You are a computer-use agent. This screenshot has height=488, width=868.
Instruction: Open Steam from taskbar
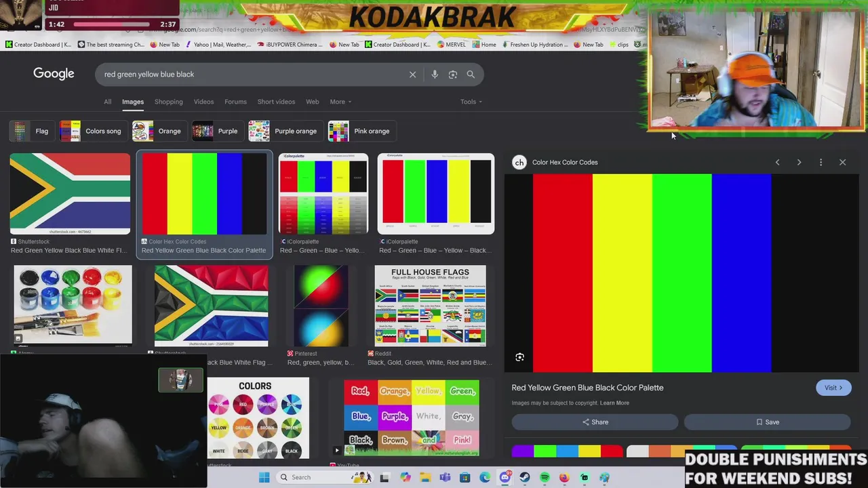pyautogui.click(x=525, y=477)
